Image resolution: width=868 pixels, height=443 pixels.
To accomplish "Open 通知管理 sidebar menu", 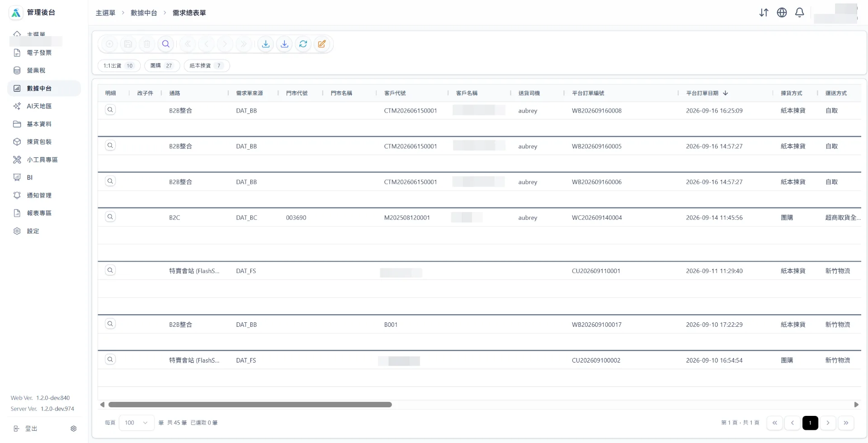I will pos(44,195).
